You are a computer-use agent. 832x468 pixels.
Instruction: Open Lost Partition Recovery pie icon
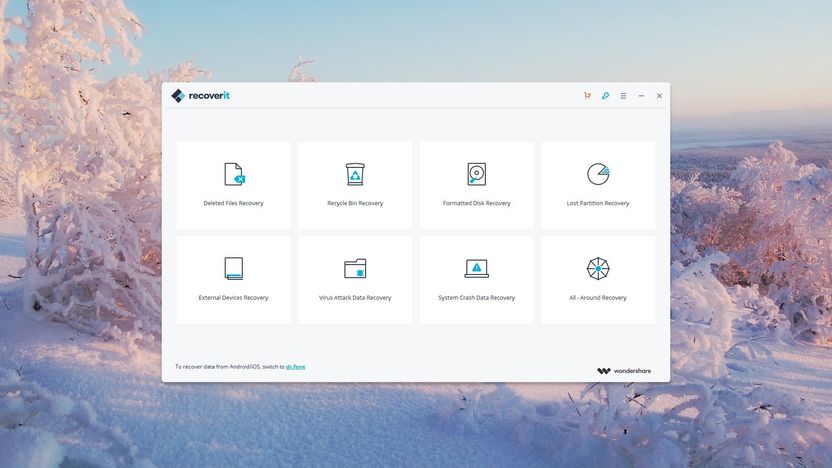(598, 174)
